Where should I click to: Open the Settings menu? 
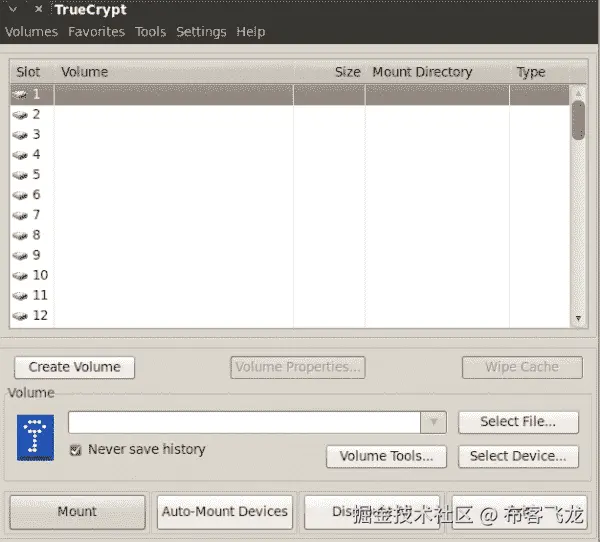pos(201,32)
